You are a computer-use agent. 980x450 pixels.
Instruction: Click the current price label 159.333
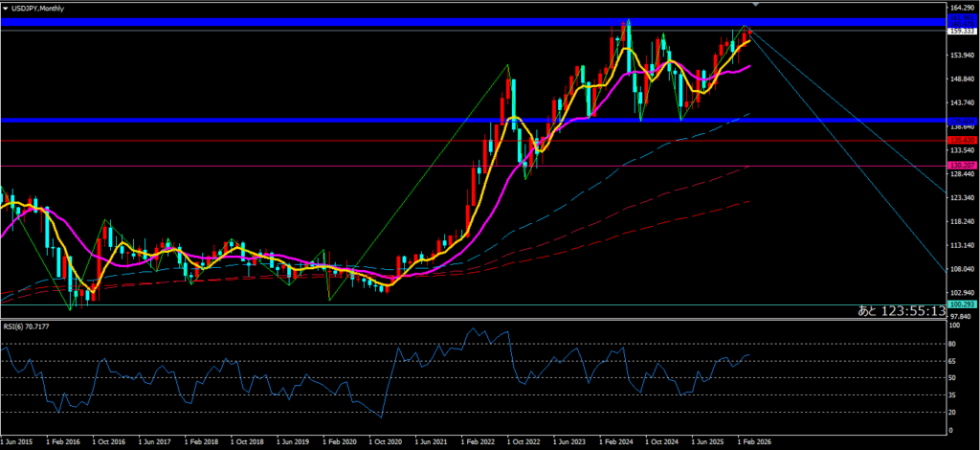coord(961,32)
